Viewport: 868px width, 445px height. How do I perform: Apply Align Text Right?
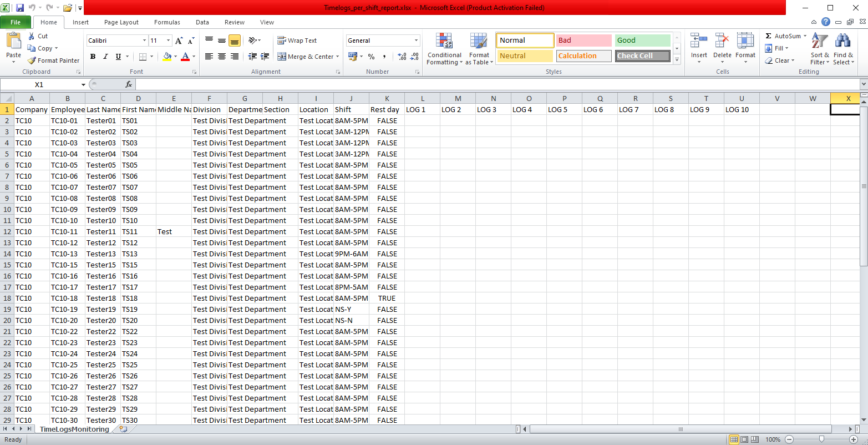[235, 57]
